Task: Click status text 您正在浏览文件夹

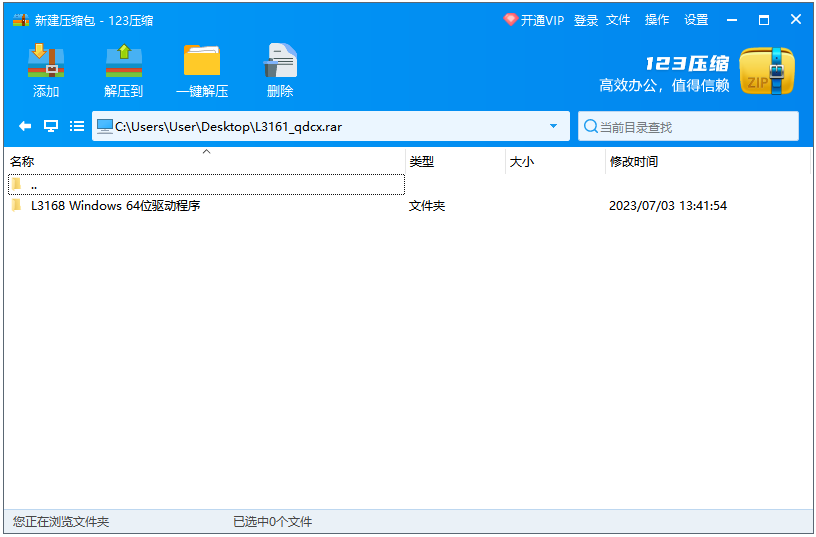Action: click(61, 521)
